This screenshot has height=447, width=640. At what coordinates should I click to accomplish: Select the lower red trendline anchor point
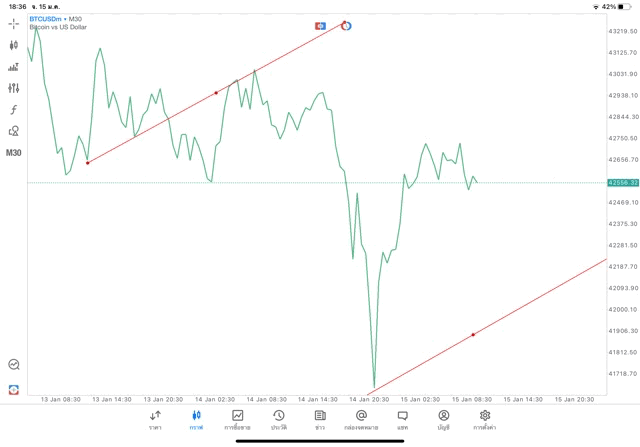coord(473,334)
